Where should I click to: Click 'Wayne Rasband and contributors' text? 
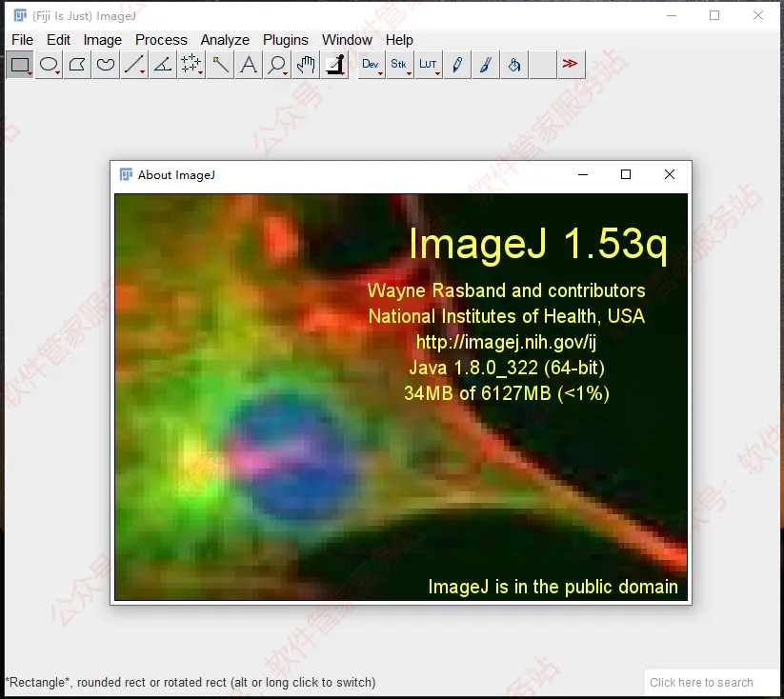(506, 290)
